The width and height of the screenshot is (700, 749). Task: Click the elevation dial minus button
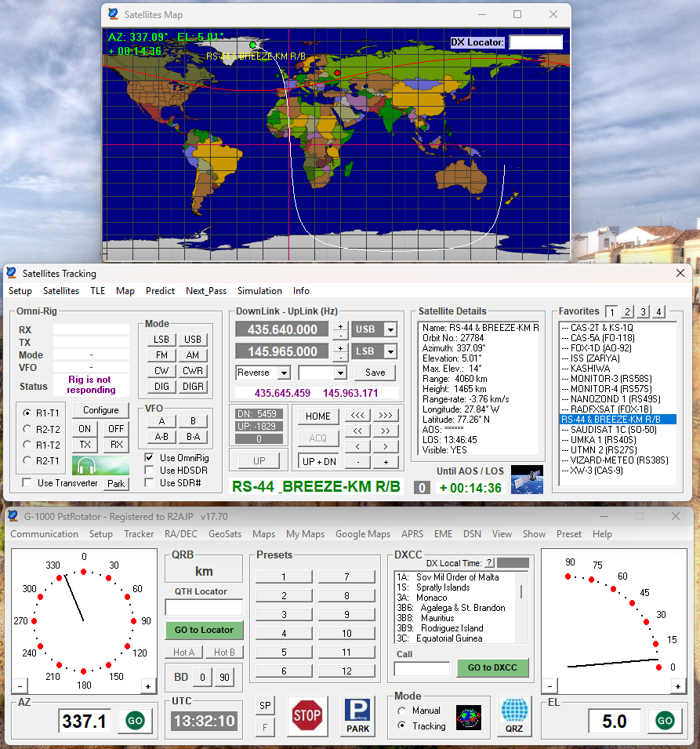coord(549,686)
